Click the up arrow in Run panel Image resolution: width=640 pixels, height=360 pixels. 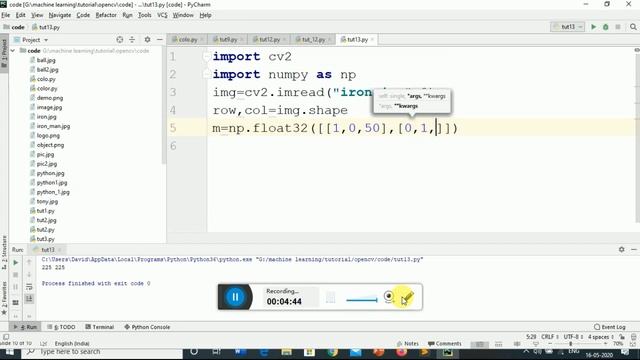coord(29,262)
